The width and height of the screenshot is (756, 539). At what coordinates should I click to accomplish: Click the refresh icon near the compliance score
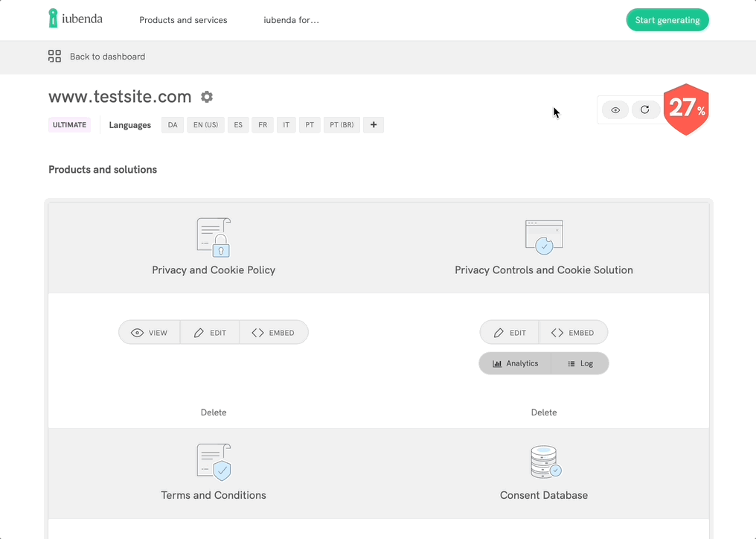click(645, 109)
